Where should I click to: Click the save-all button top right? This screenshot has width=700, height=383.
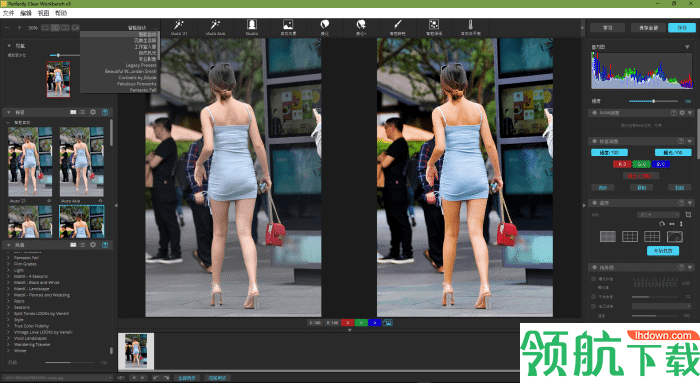[648, 28]
